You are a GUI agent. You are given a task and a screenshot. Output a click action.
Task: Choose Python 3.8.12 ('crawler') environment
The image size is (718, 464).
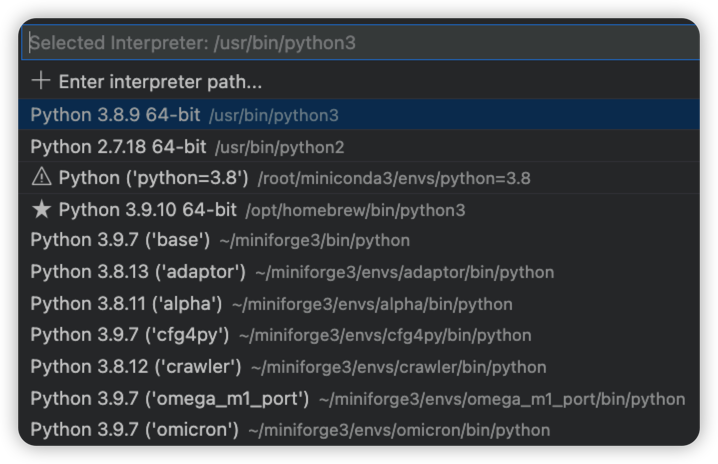[135, 367]
